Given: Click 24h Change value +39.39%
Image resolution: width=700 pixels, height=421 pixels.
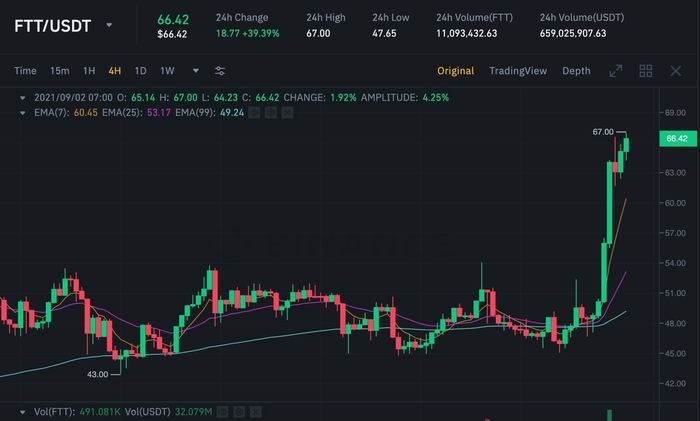Looking at the screenshot, I should click(x=261, y=33).
